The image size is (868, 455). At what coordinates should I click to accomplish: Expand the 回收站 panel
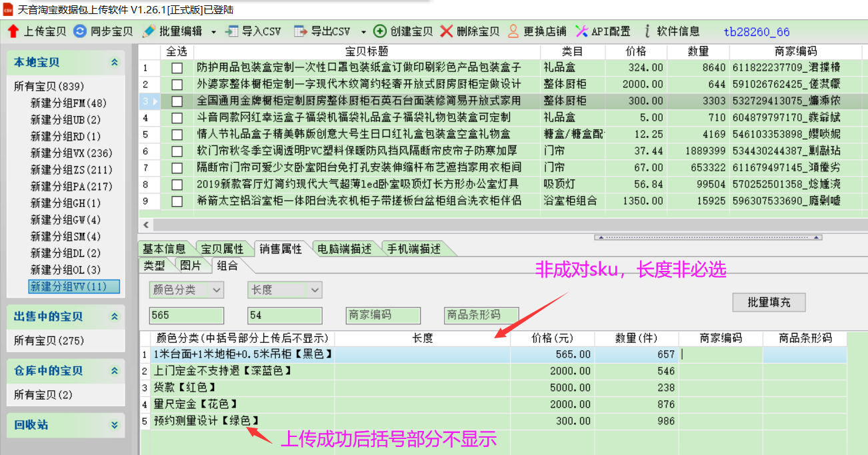(x=115, y=425)
